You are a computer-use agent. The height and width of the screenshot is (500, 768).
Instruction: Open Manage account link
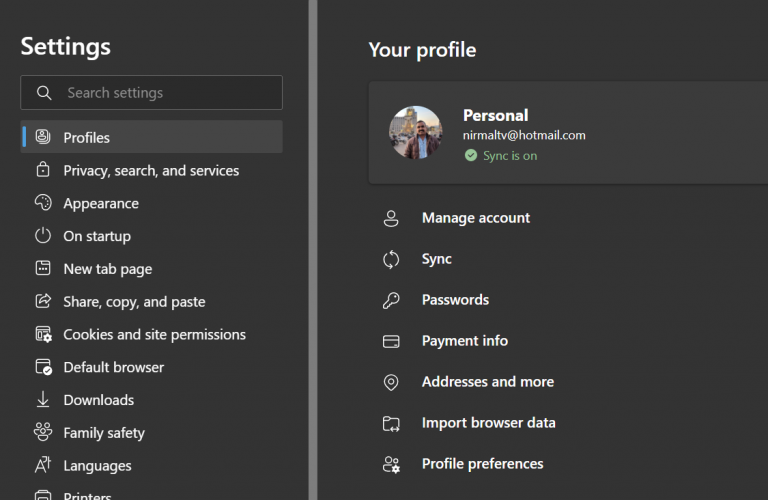[475, 218]
